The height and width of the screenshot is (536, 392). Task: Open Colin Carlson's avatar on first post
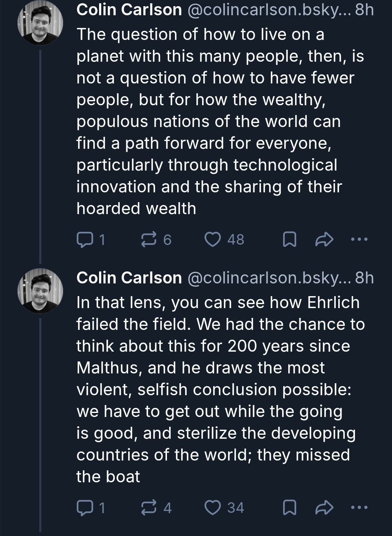click(x=40, y=23)
